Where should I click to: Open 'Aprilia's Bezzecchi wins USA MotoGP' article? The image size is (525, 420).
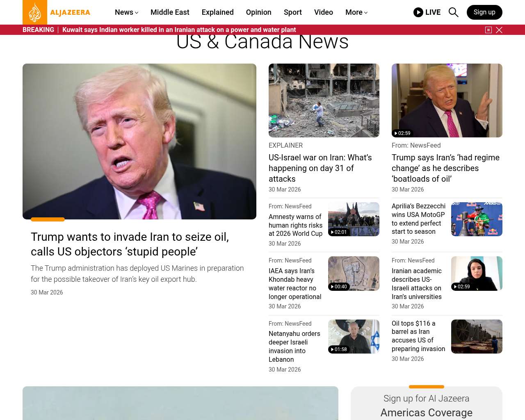418,219
